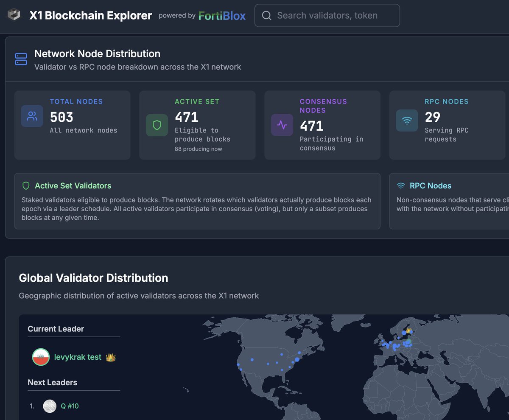This screenshot has width=509, height=420.
Task: Follow the FortiBlox brand link
Action: 222,16
